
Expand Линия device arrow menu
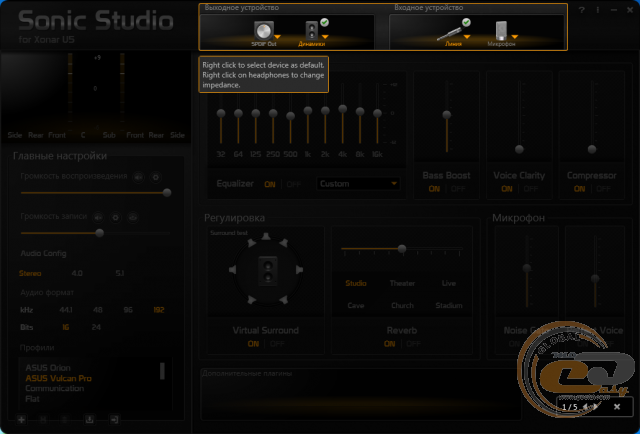467,37
